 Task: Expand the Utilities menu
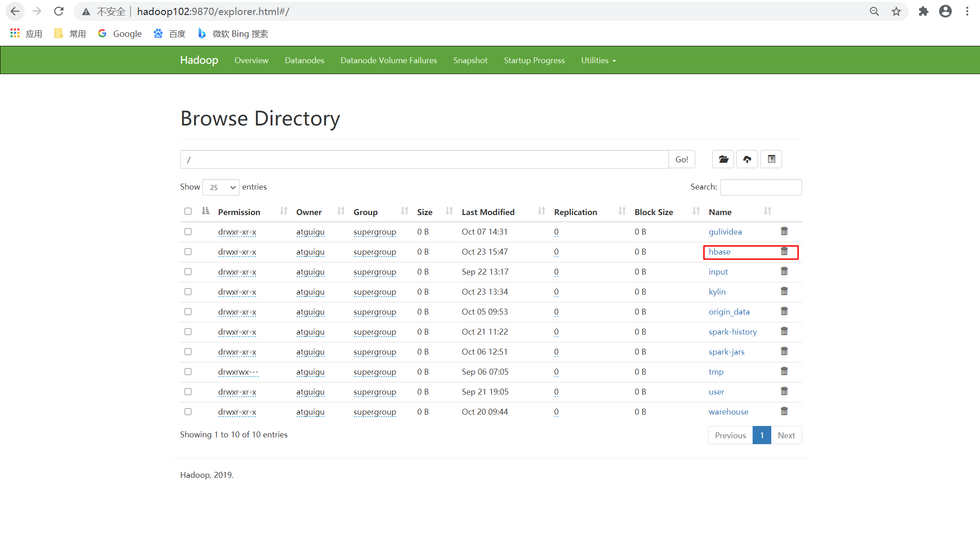tap(598, 60)
